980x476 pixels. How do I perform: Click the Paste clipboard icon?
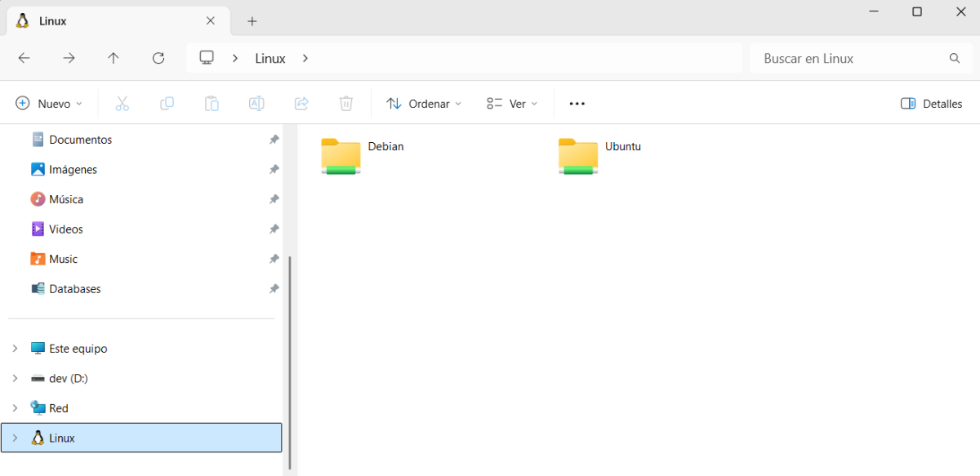tap(212, 104)
